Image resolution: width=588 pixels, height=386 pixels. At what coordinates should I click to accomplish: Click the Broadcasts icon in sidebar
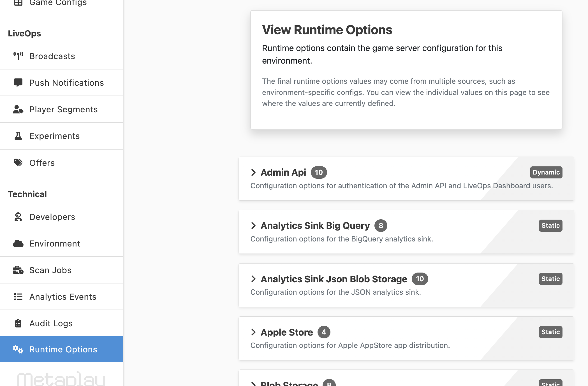[x=18, y=56]
